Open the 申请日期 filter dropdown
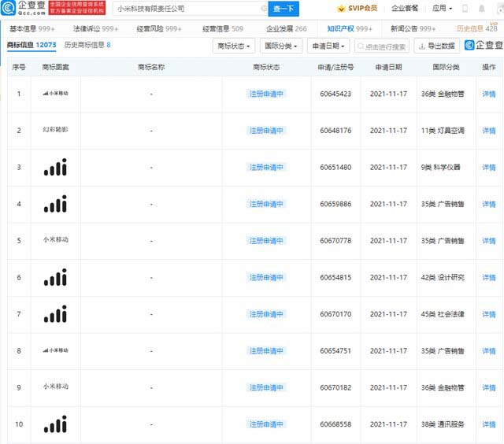Screen dimensions: 504x444 pyautogui.click(x=328, y=46)
